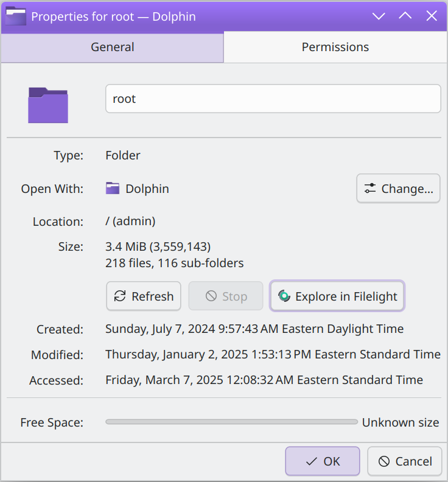This screenshot has height=482, width=448.
Task: Open Explore in Filelight
Action: click(337, 296)
